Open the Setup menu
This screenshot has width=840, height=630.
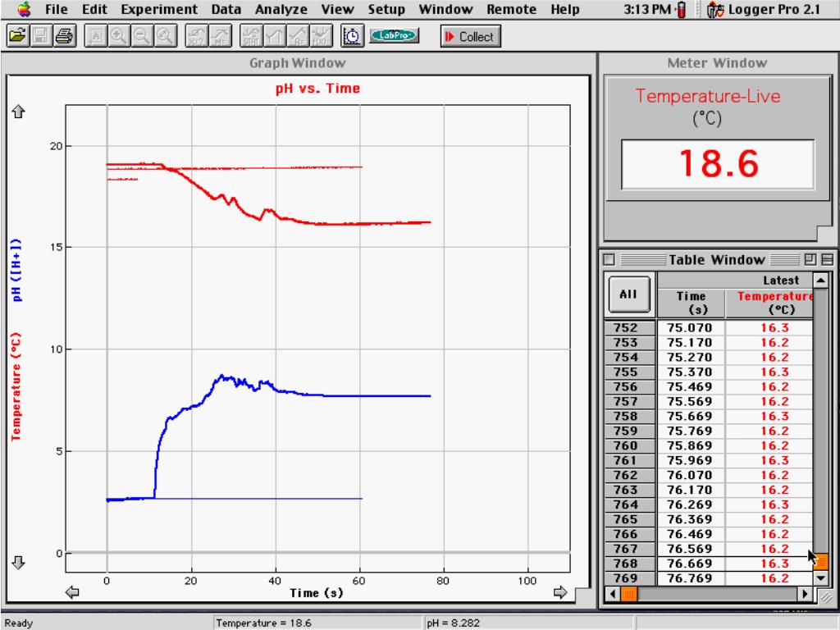coord(386,10)
